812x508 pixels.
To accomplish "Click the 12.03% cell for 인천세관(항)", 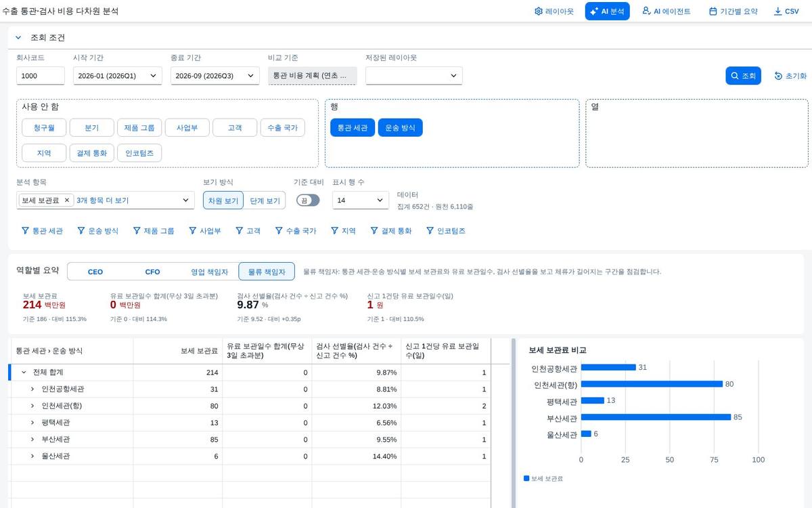I will [x=357, y=406].
